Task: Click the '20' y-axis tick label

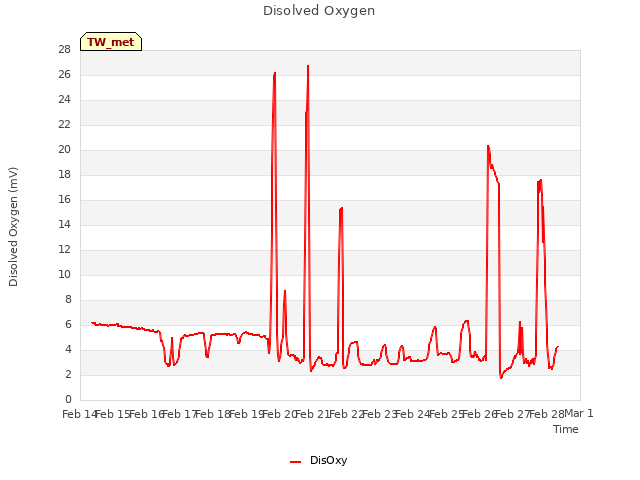Action: point(64,149)
